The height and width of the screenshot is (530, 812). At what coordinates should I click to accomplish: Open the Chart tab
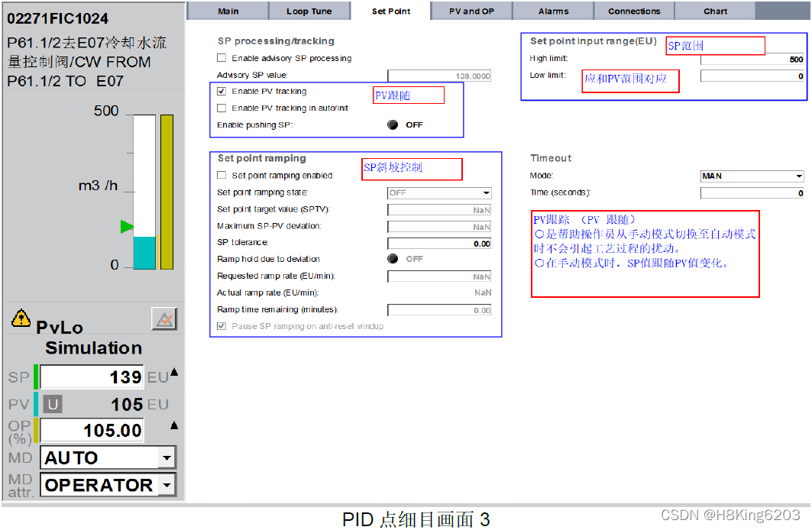coord(715,11)
